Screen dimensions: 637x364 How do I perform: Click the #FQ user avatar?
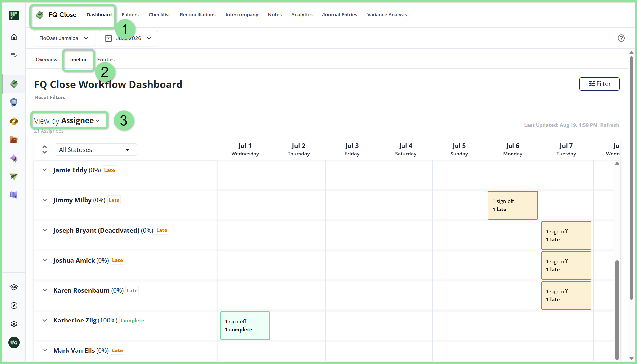tap(14, 343)
